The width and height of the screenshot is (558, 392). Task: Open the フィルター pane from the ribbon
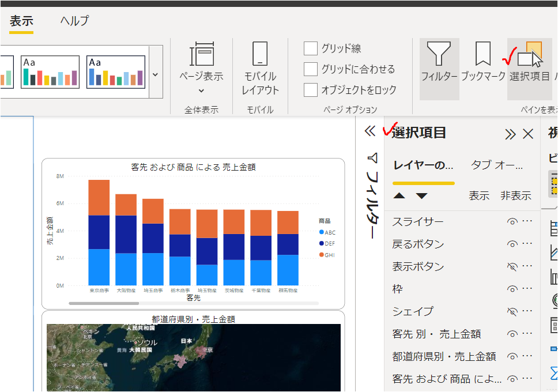click(439, 62)
